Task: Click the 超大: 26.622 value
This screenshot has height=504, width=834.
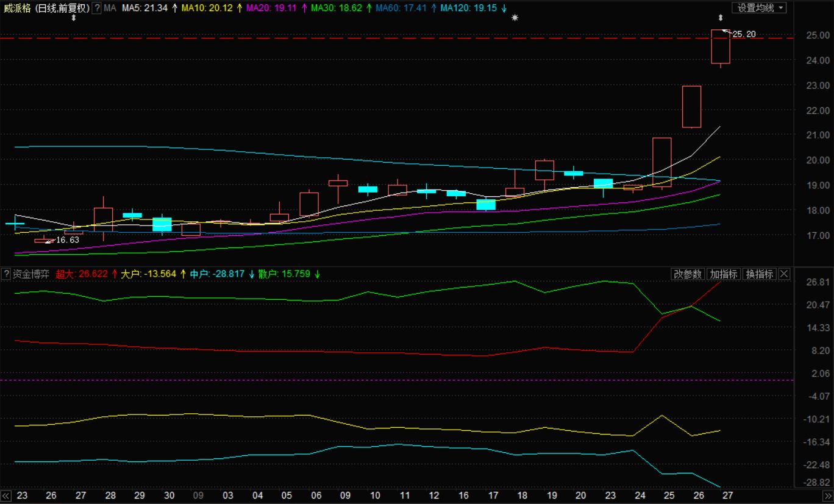Action: [x=82, y=274]
